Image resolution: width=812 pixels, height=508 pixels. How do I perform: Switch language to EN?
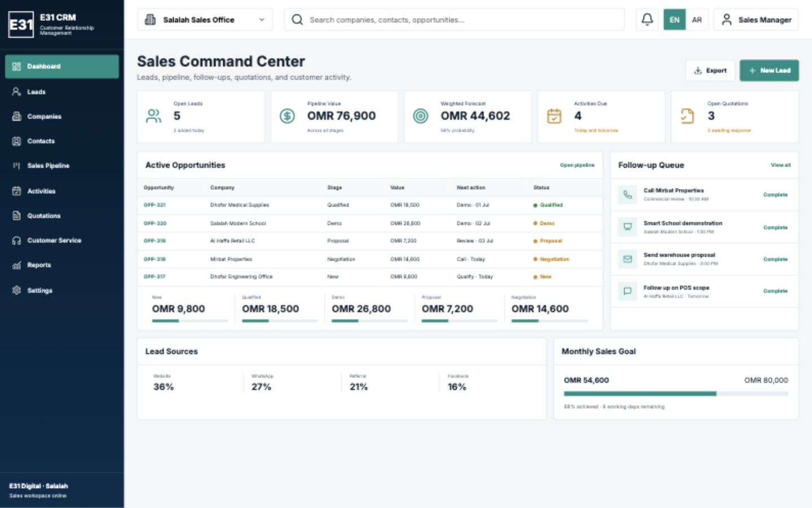tap(674, 20)
